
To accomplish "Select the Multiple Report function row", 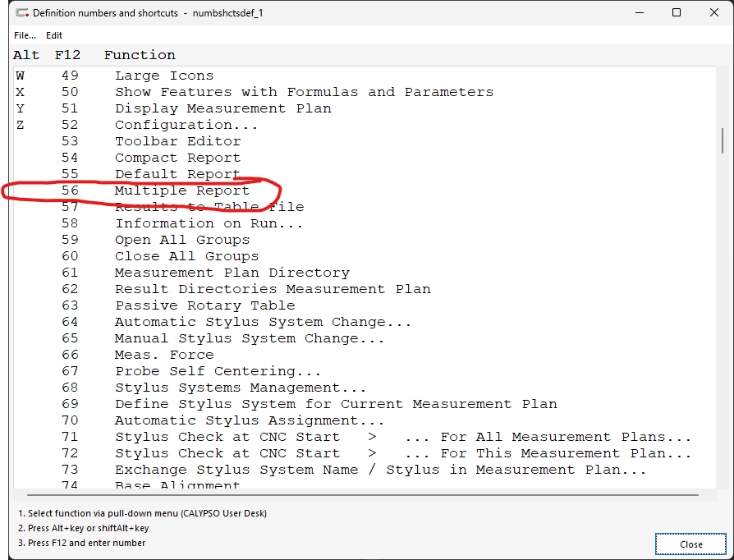I will [181, 190].
